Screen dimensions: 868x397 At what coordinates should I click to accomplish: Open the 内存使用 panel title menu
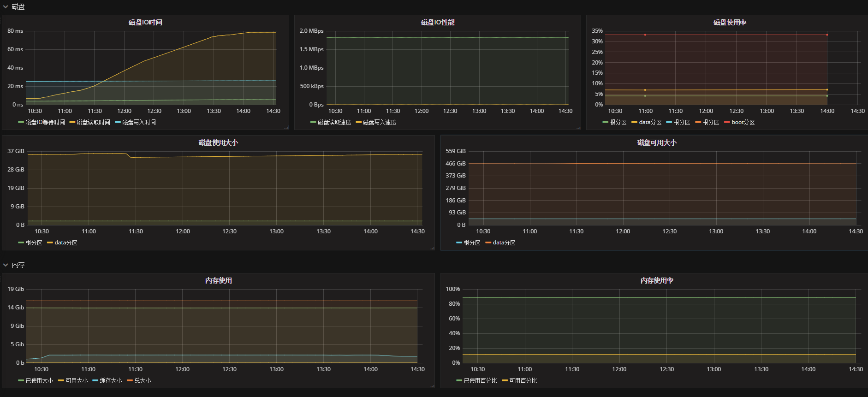pos(218,280)
